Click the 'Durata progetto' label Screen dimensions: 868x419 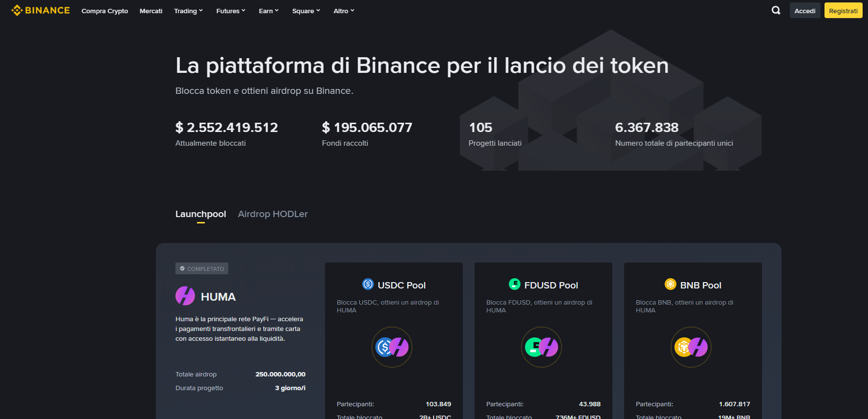(x=199, y=388)
